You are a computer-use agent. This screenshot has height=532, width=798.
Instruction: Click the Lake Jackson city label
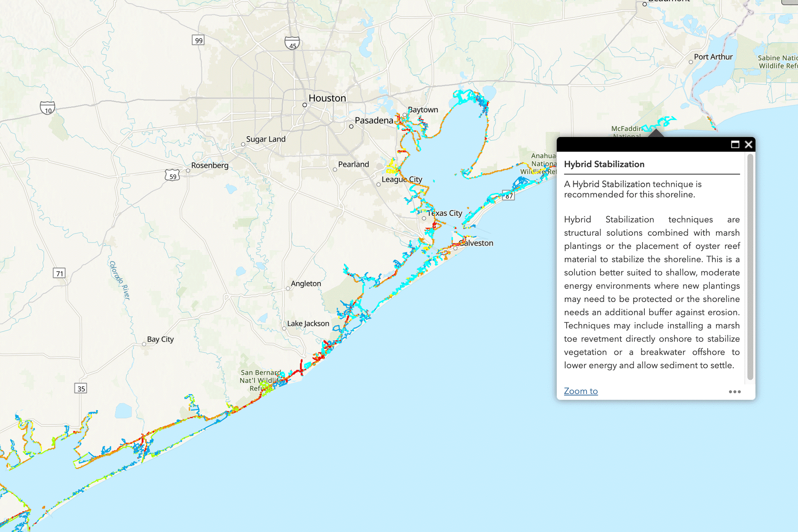tap(308, 324)
